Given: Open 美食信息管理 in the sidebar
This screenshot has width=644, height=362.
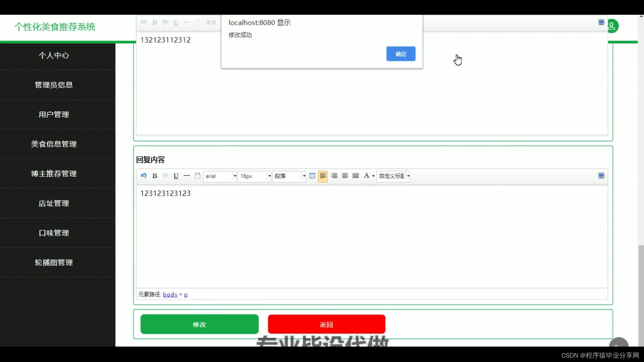Looking at the screenshot, I should coord(54,144).
